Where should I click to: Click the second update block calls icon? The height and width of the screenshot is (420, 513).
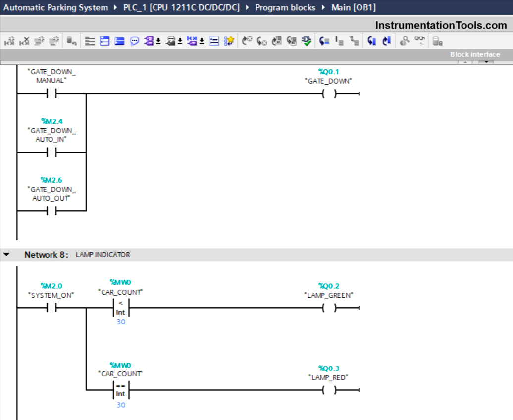(x=292, y=41)
